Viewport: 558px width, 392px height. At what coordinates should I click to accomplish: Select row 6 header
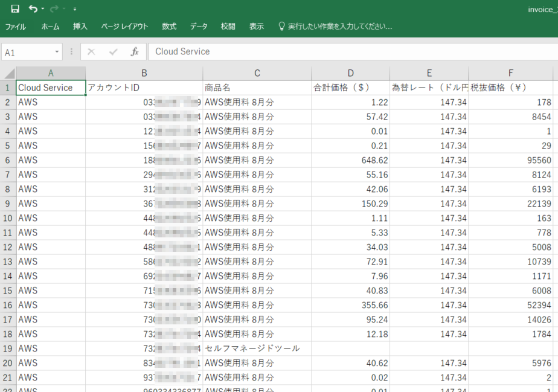click(8, 160)
